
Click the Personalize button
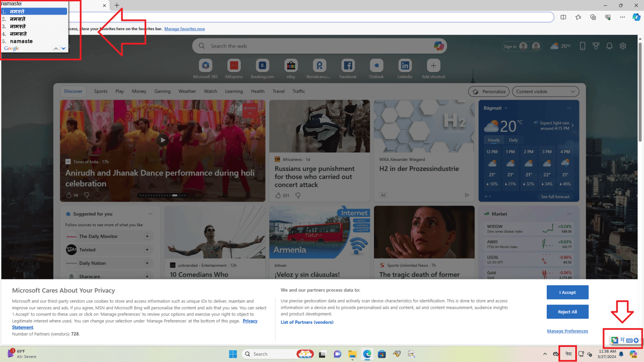[489, 92]
